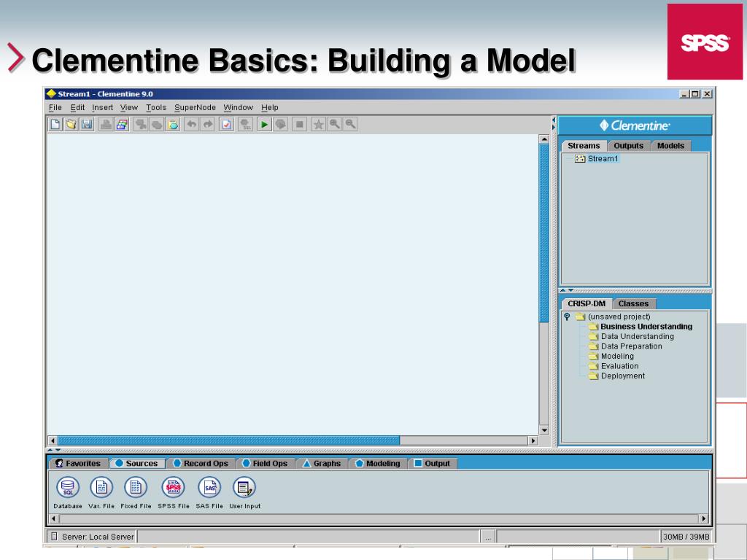Click the colorful stacked-cards icon beside Print
This screenshot has height=560, width=747.
click(x=122, y=124)
